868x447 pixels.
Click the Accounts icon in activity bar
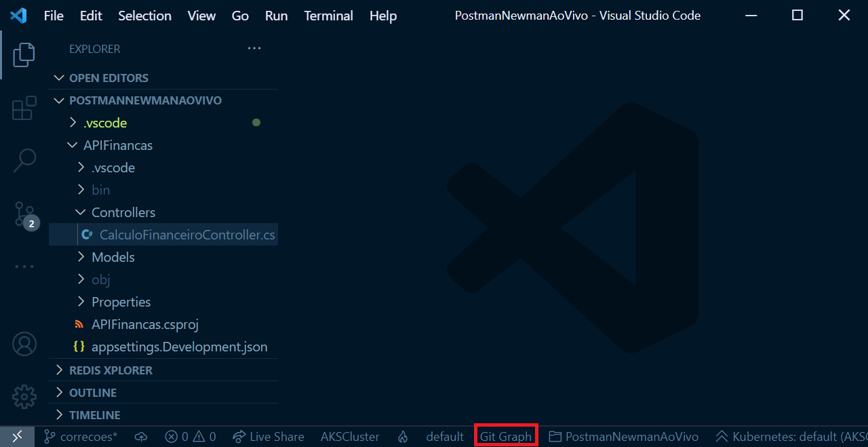click(x=24, y=344)
